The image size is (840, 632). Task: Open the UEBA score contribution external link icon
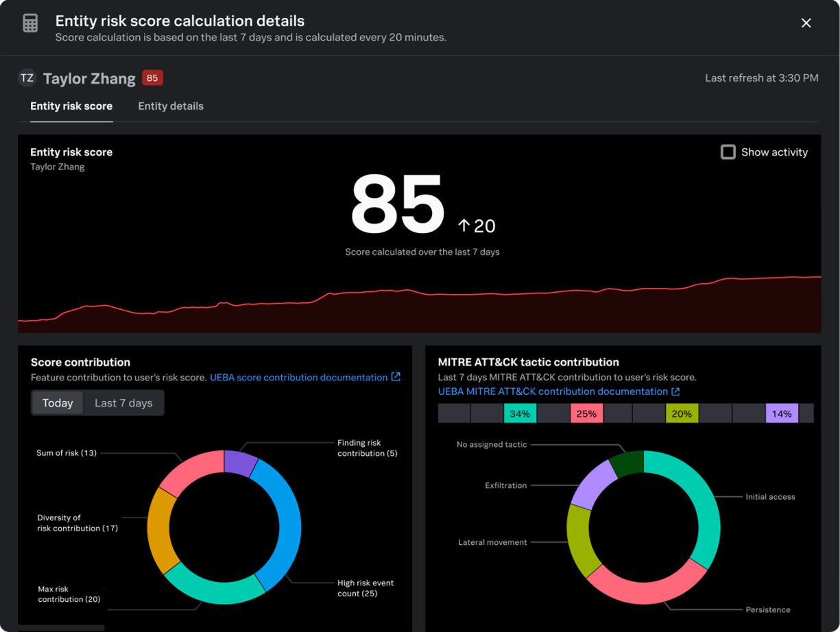click(x=396, y=377)
